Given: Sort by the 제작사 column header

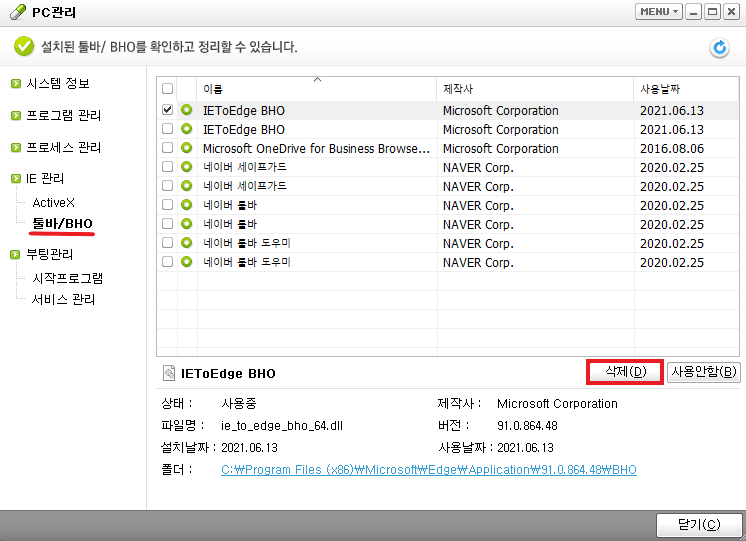Looking at the screenshot, I should 535,89.
